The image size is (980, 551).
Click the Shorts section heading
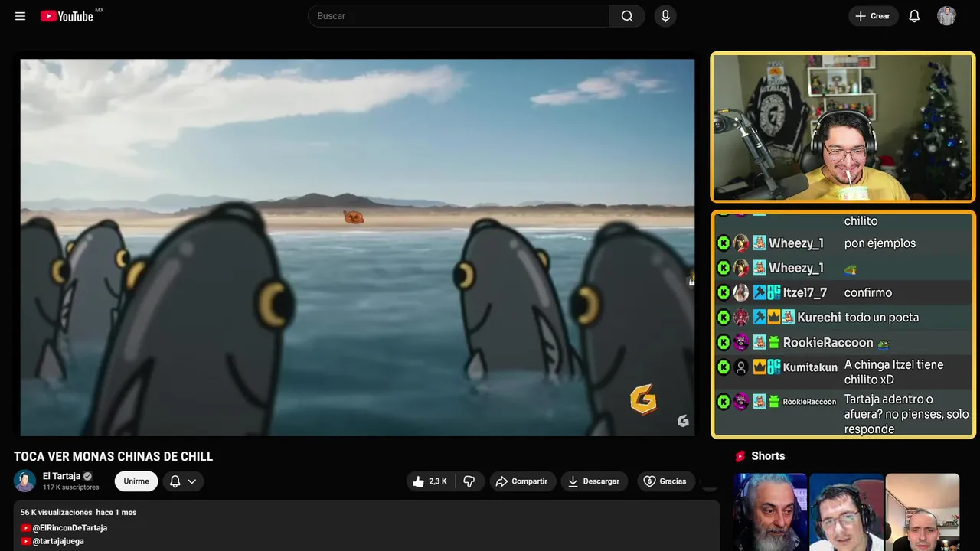tap(768, 456)
